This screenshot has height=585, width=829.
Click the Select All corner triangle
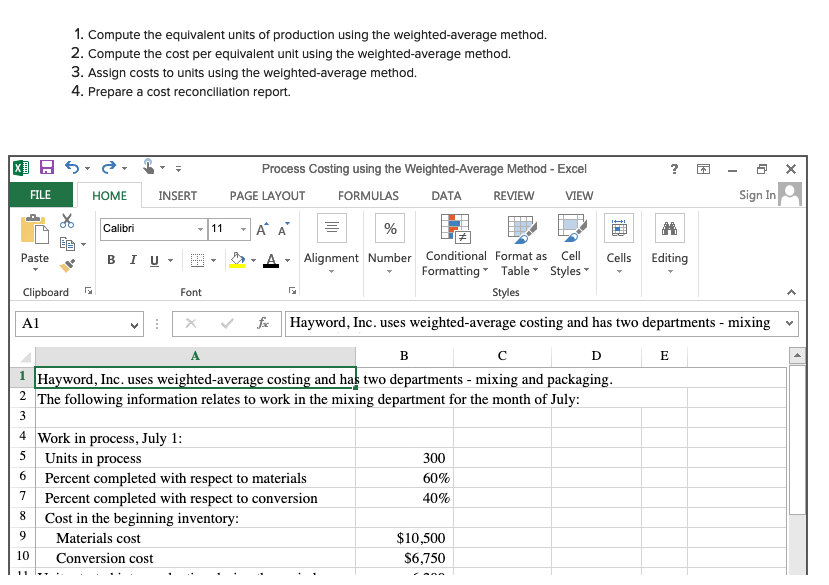[x=24, y=356]
